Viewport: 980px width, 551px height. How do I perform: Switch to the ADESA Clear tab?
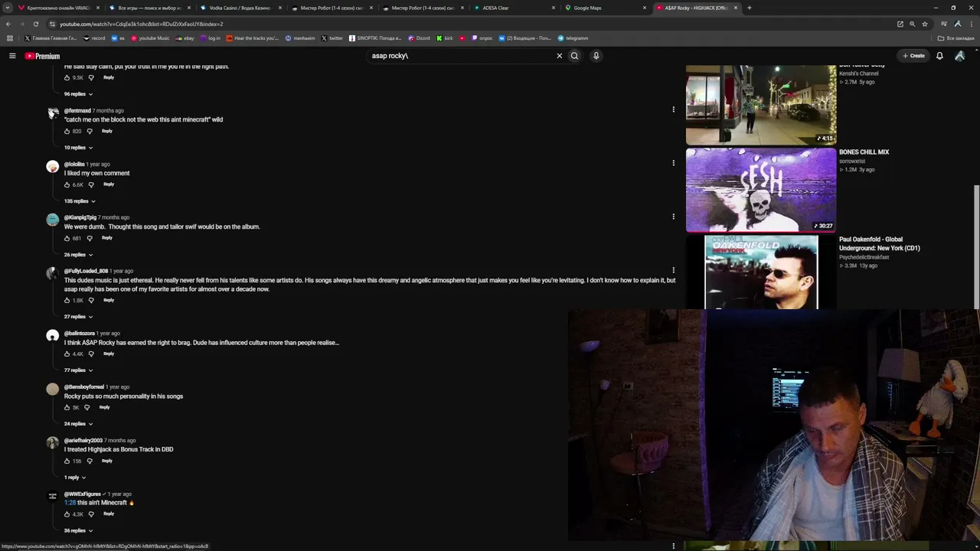pos(514,8)
